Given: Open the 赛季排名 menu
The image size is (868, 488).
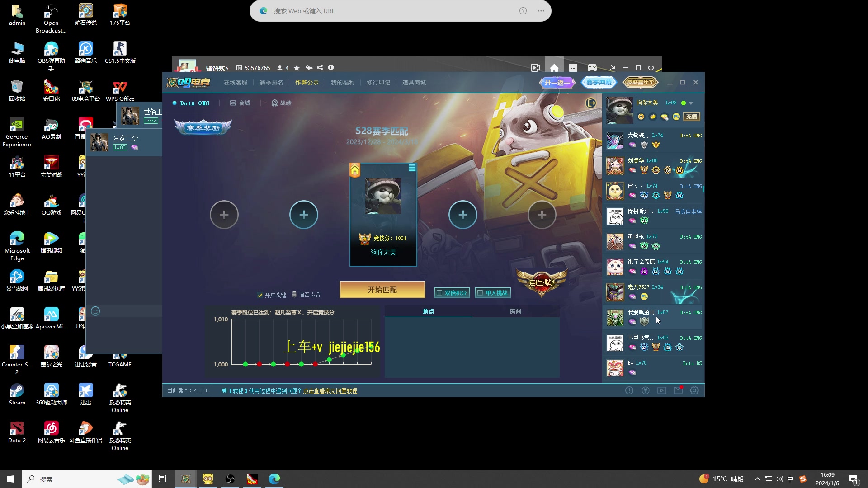Looking at the screenshot, I should coord(271,82).
